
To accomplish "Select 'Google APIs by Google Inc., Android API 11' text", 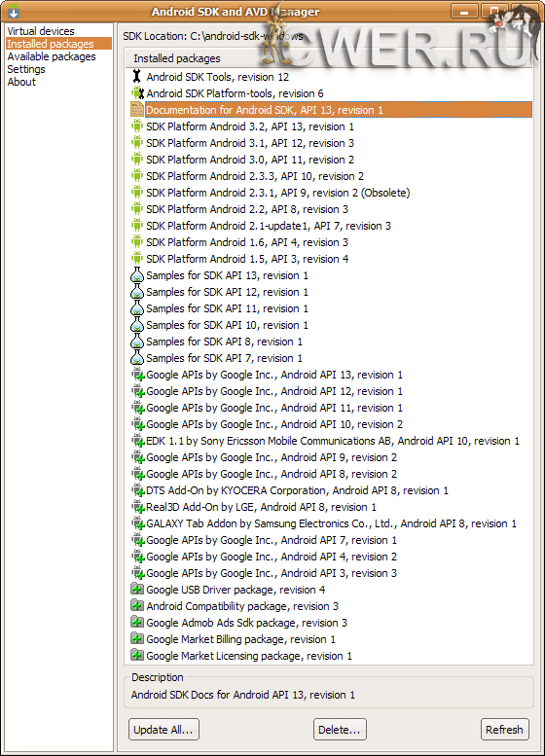I will click(x=273, y=408).
